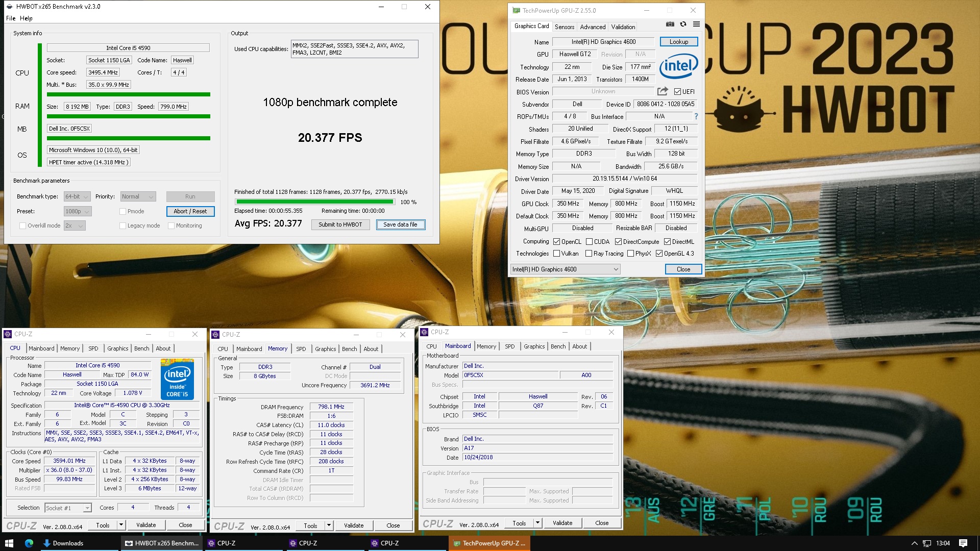Click Validate in Mainboard CPU-Z window
Screen dimensions: 980x551
(562, 523)
